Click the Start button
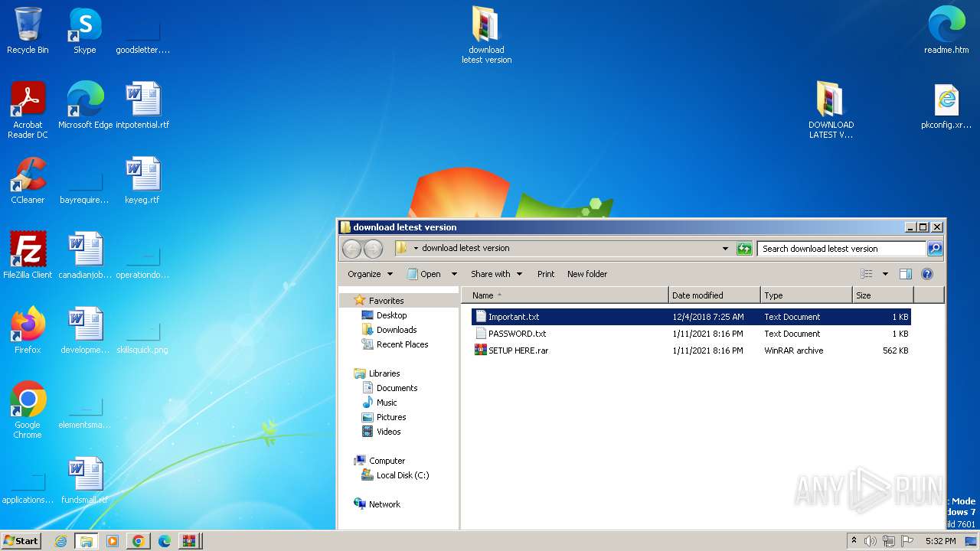980x551 pixels. pos(21,541)
